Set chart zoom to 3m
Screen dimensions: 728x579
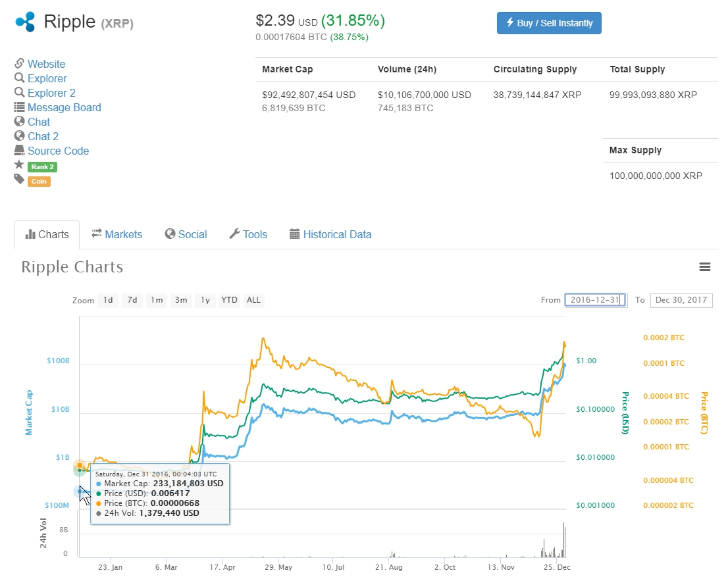click(180, 300)
